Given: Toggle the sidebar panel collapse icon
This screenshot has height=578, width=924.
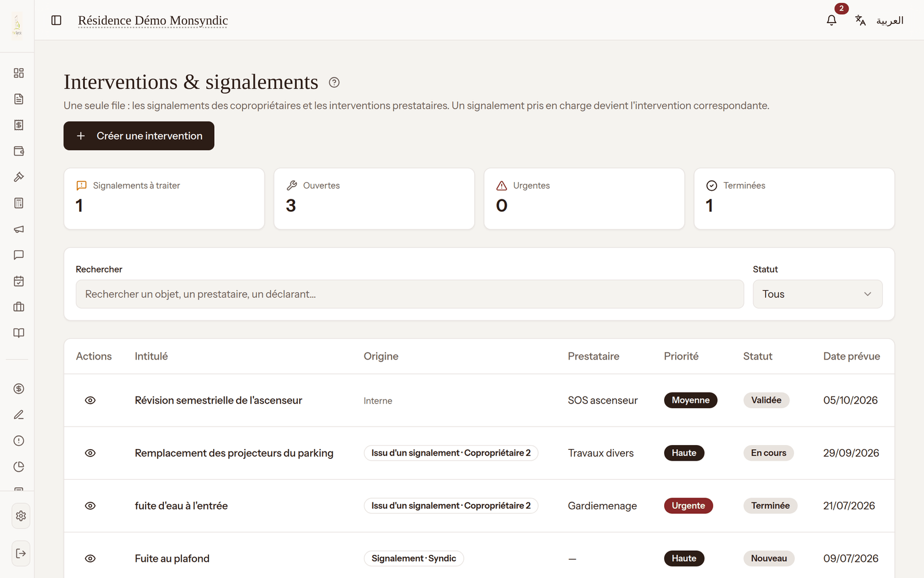Looking at the screenshot, I should pyautogui.click(x=56, y=20).
